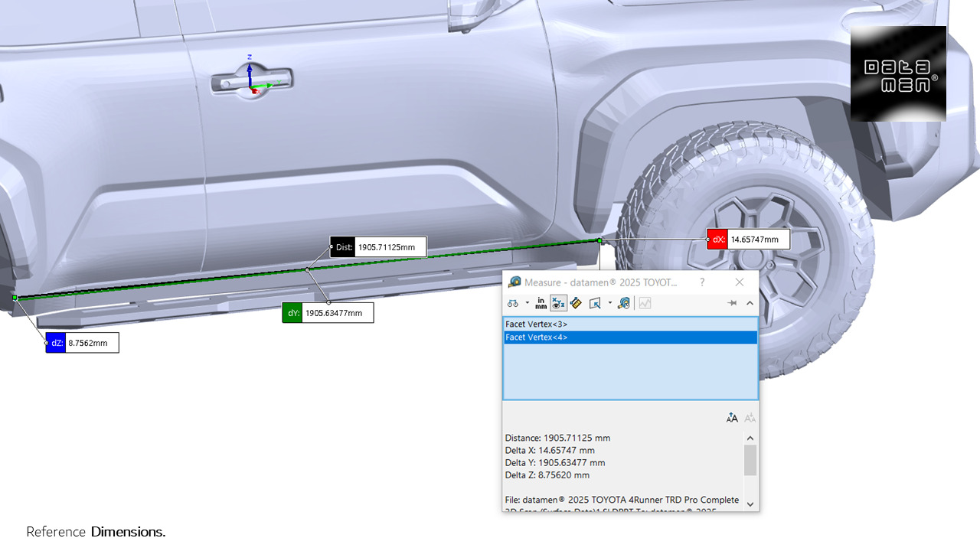The height and width of the screenshot is (551, 980).
Task: Select Facet Vertex<3> in selection list
Action: 630,324
